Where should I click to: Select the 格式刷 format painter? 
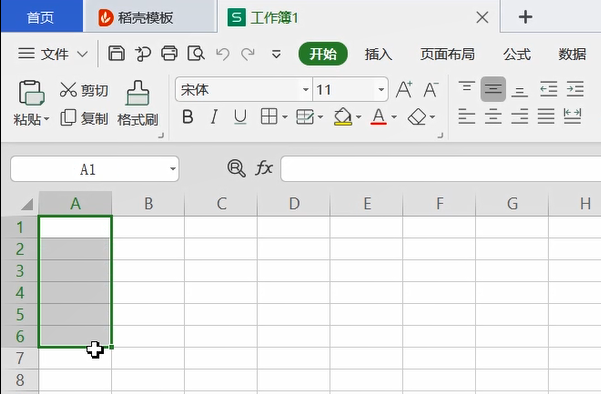tap(138, 103)
